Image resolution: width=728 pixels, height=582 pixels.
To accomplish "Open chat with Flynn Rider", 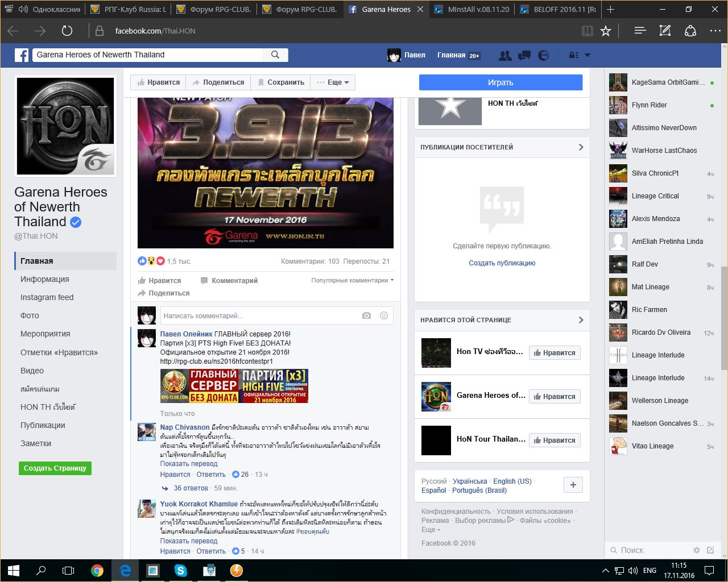I will [661, 105].
